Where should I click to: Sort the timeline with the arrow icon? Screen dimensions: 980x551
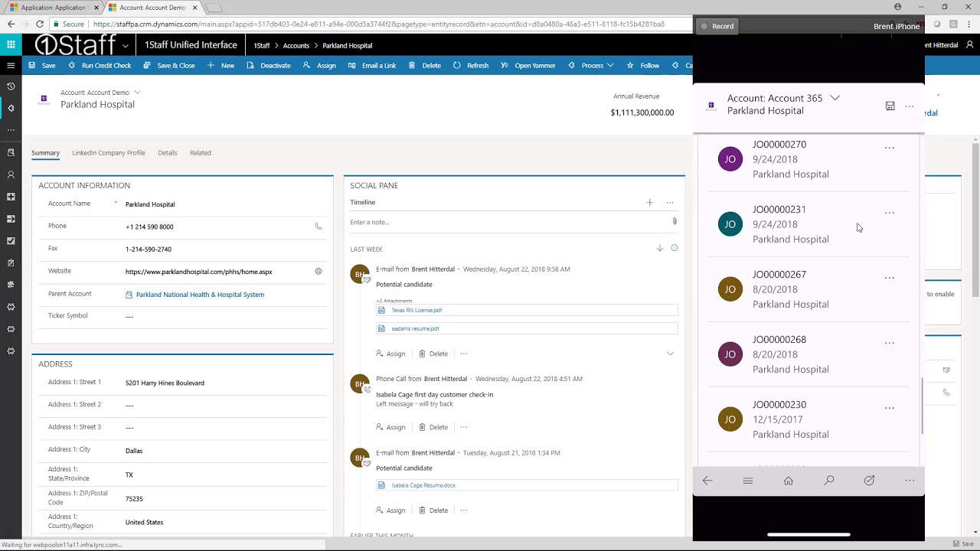pyautogui.click(x=659, y=248)
